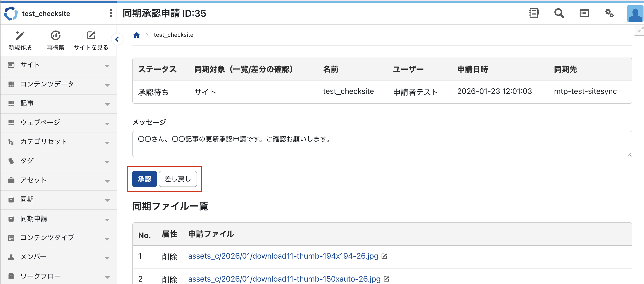Viewport: 644px width, 284px height.
Task: Click the 承認 approve button
Action: click(144, 179)
